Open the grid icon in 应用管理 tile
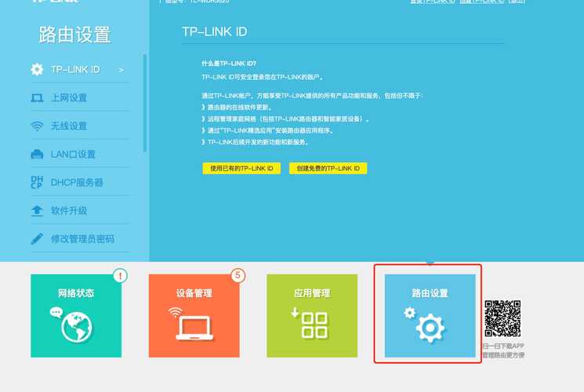Viewport: 584px width, 392px height. [x=310, y=325]
